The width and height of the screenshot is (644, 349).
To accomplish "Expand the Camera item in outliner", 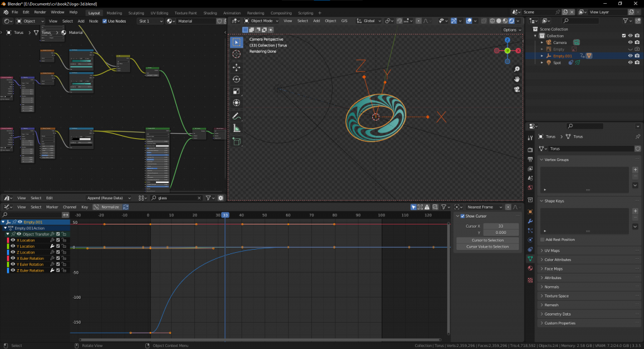I will (x=541, y=42).
